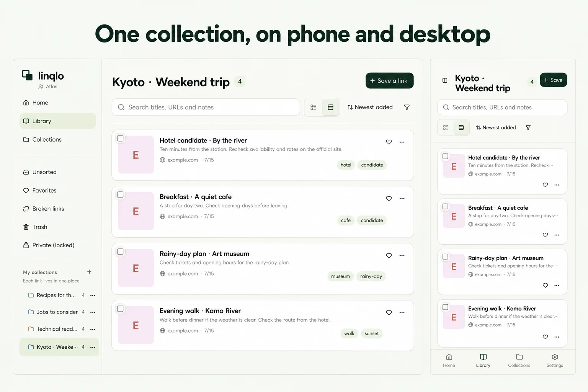Image resolution: width=588 pixels, height=392 pixels.
Task: Open phone Newest added sort dropdown
Action: (x=496, y=127)
